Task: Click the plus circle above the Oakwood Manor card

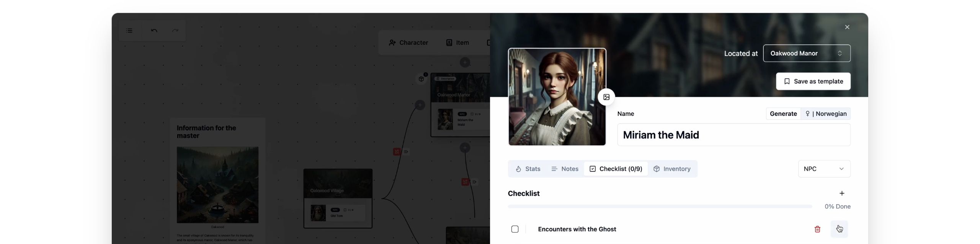Action: 465,62
